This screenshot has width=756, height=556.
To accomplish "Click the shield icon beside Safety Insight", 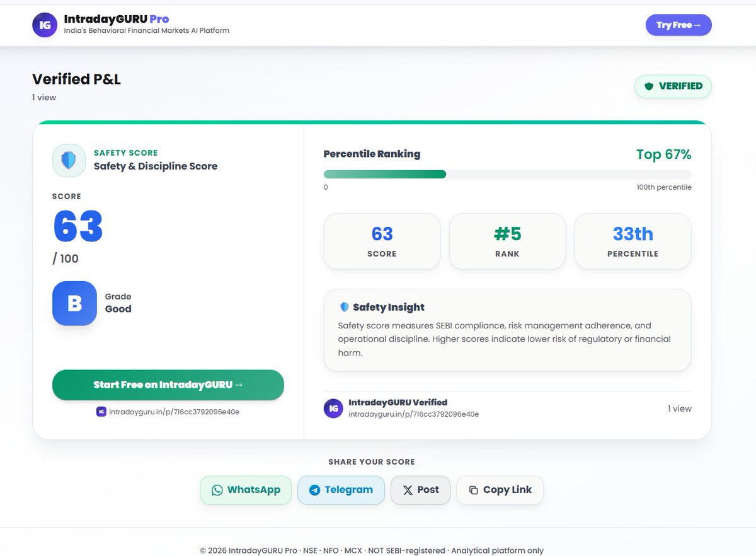I will (x=344, y=307).
